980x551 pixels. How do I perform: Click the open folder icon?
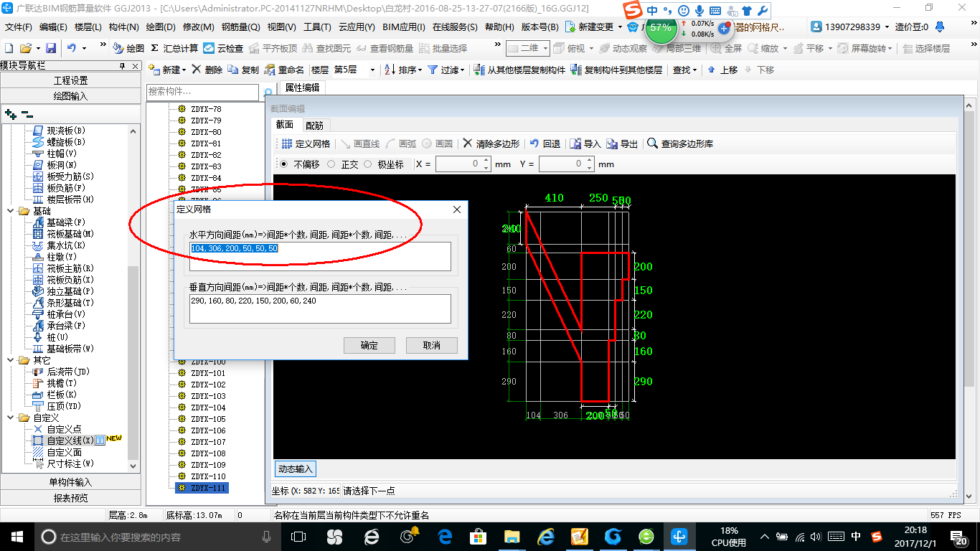coord(26,48)
